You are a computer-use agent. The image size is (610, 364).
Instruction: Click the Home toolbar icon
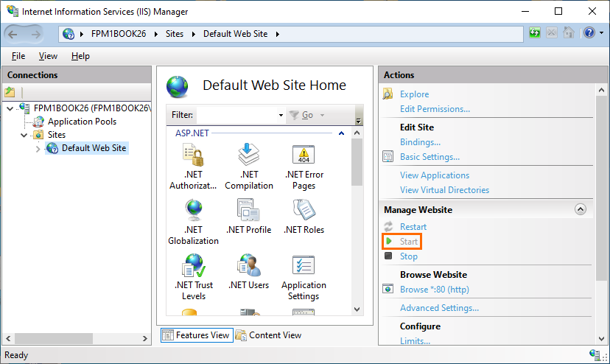click(x=568, y=32)
